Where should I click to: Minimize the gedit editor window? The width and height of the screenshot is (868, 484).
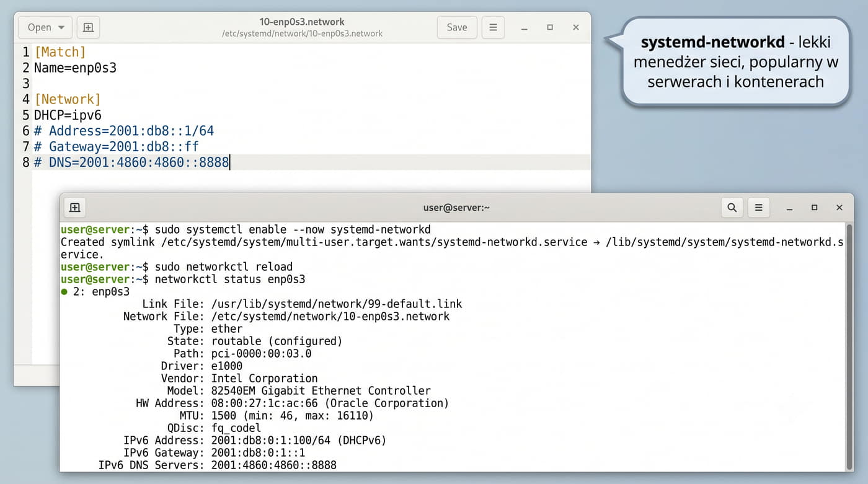[525, 27]
